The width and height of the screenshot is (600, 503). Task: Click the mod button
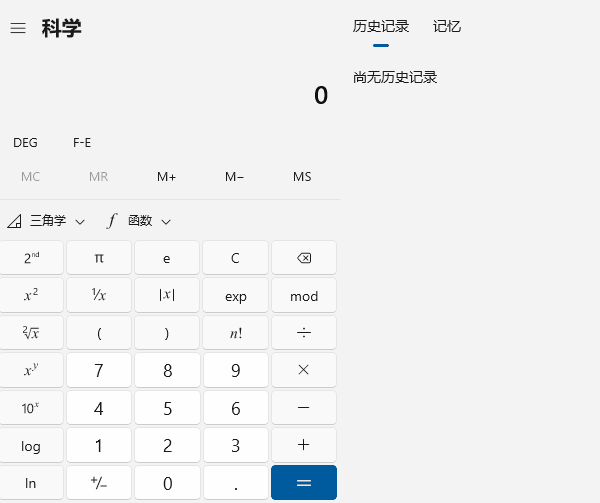[x=304, y=295]
